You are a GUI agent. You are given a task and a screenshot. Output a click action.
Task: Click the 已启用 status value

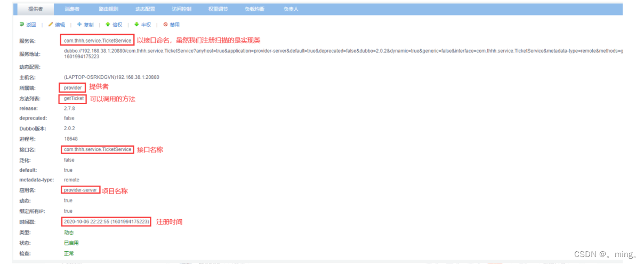tap(71, 243)
